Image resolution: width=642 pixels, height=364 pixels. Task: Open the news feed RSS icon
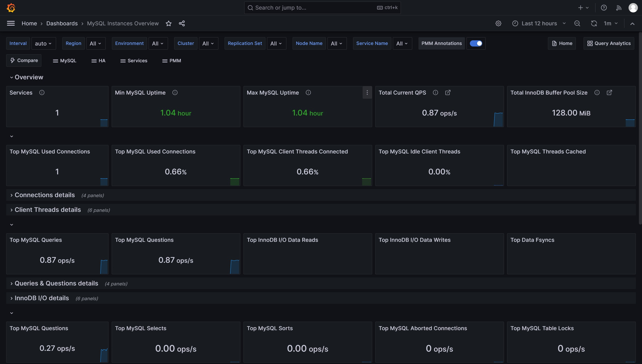[618, 8]
